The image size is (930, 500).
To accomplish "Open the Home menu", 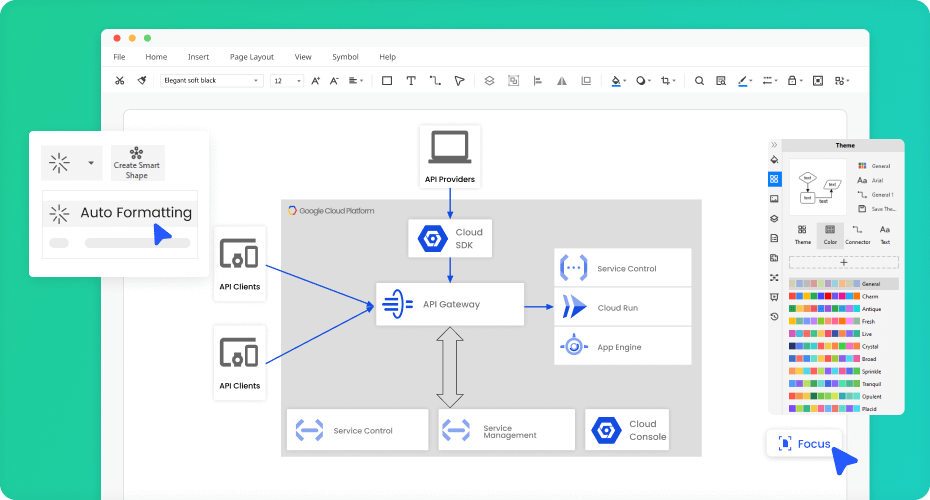I will click(156, 57).
